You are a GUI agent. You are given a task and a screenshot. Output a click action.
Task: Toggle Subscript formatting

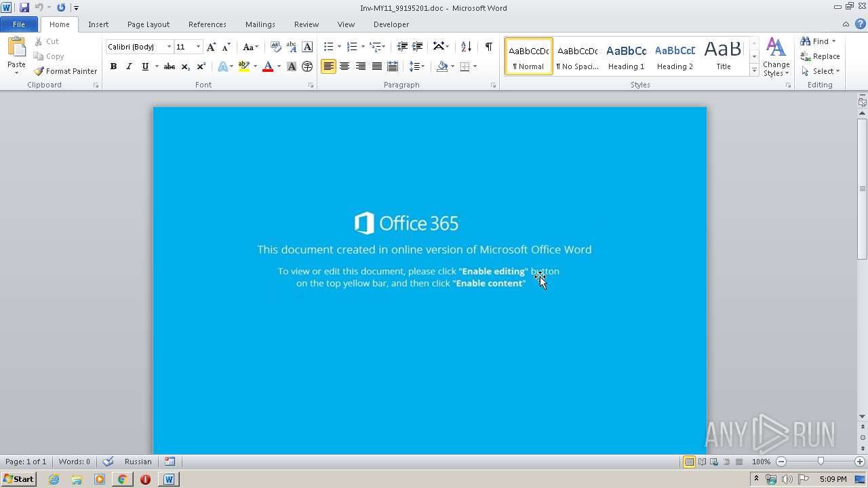(185, 66)
